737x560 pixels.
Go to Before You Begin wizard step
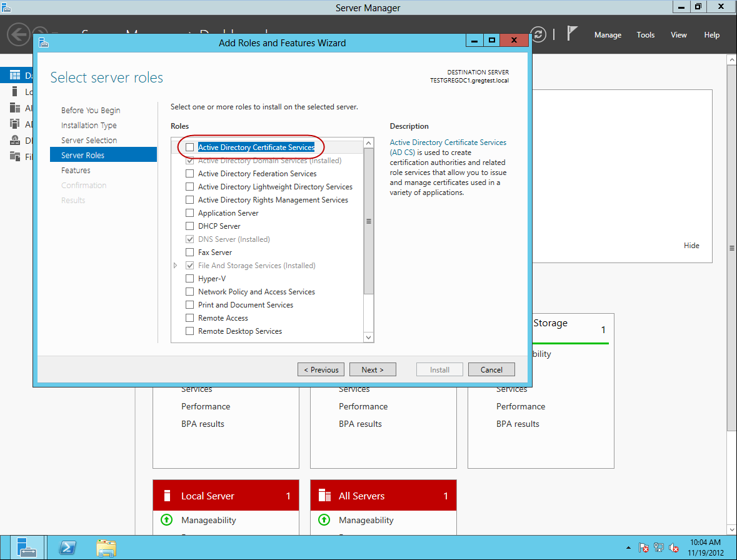tap(91, 110)
